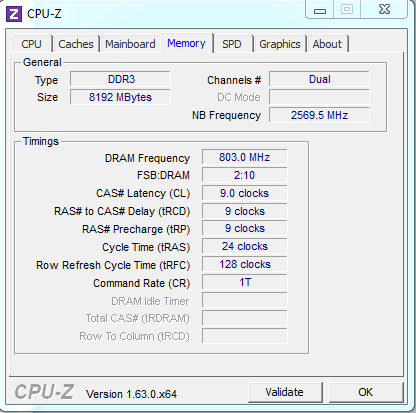Click the CPU-Z purple logo icon
Screen dimensions: 416x413
(x=14, y=14)
